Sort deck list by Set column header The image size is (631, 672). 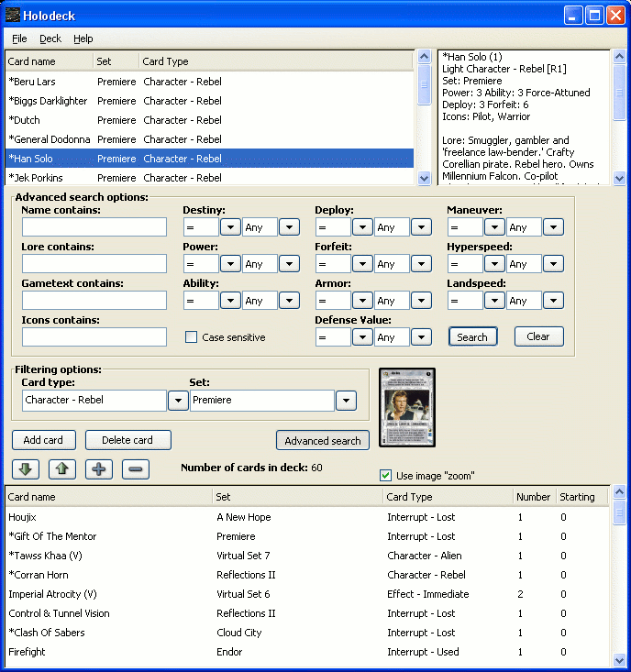(x=297, y=497)
